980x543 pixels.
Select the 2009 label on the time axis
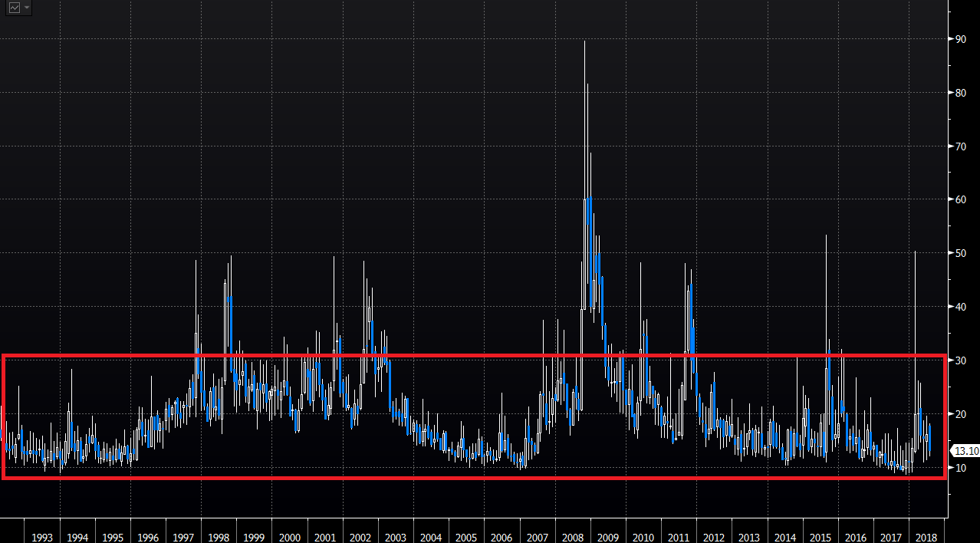(608, 538)
